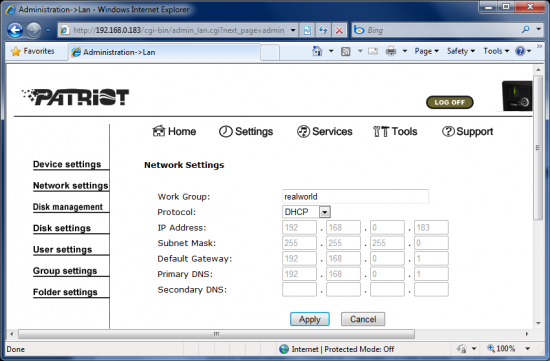Image resolution: width=550 pixels, height=361 pixels.
Task: Open Folder settings in the sidebar
Action: coord(65,292)
